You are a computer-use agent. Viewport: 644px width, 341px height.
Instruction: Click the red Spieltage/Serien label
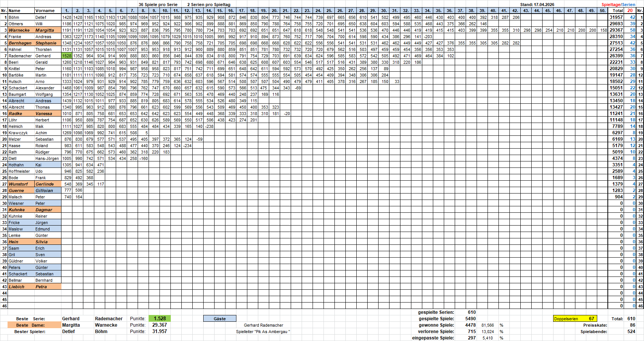[618, 5]
